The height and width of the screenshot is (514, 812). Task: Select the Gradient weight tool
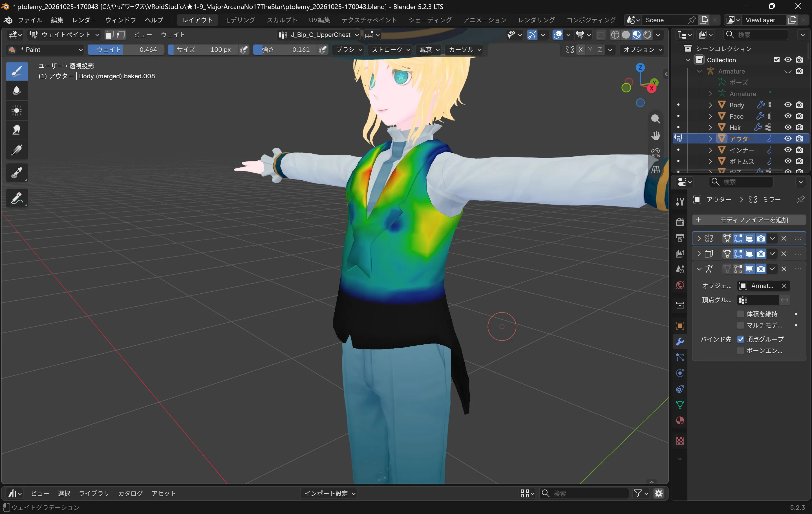[x=17, y=150]
